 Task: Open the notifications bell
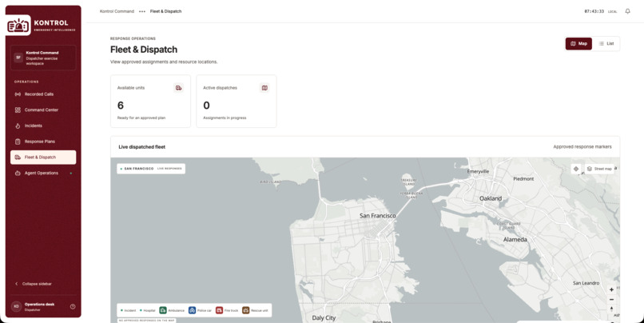(x=627, y=11)
